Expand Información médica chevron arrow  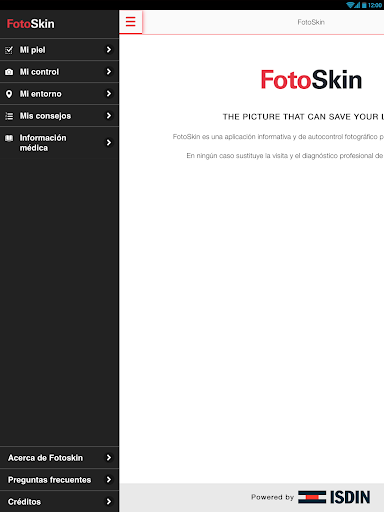coord(109,143)
